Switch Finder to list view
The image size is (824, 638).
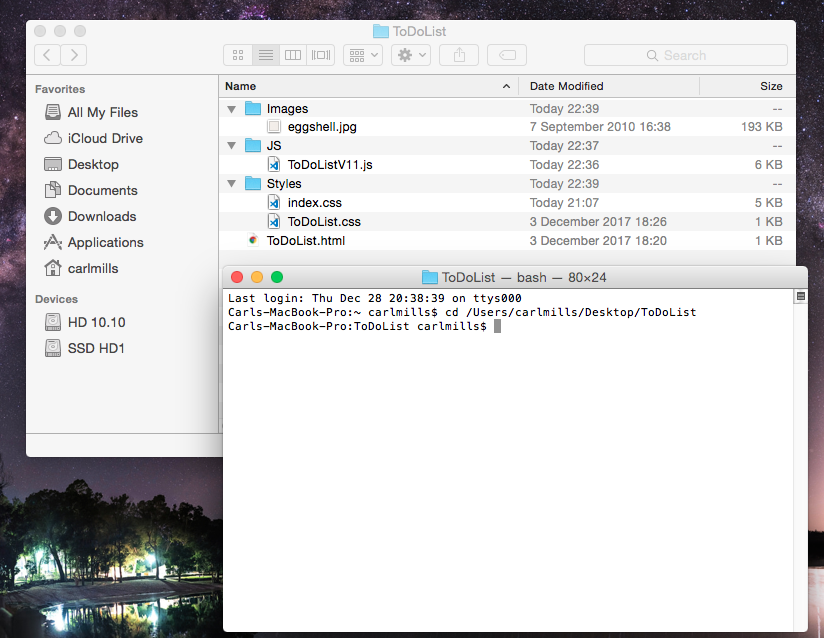[265, 55]
